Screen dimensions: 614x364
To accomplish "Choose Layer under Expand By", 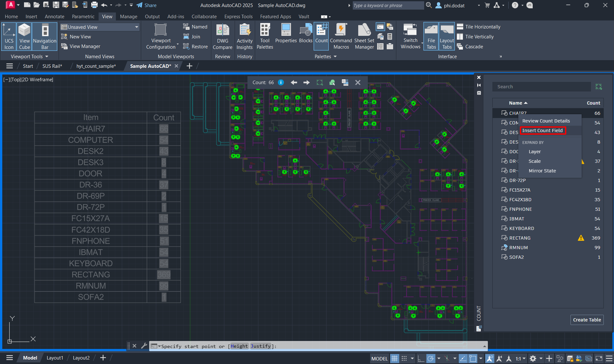I will [x=535, y=152].
